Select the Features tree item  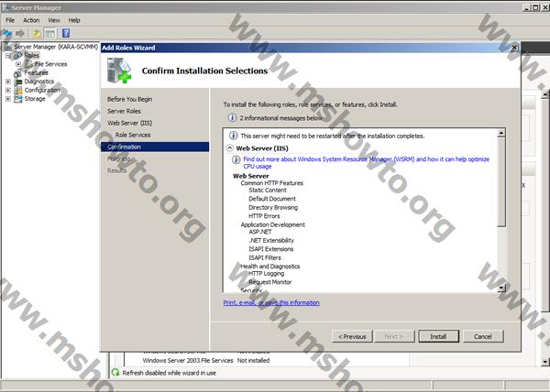(x=36, y=73)
